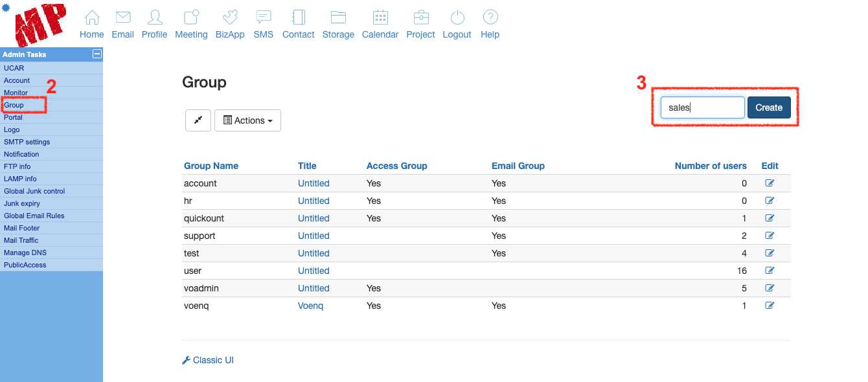Open the Storage folder icon

338,18
